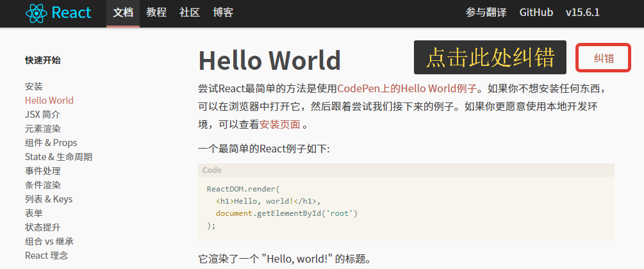
Task: Open 组合 vs 继承 sidebar entry
Action: tap(49, 241)
